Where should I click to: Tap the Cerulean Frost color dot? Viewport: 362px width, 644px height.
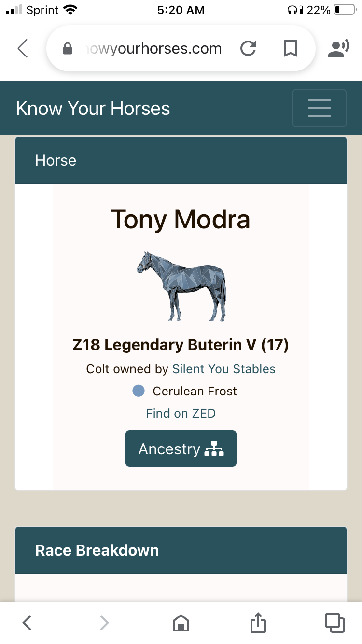[139, 391]
